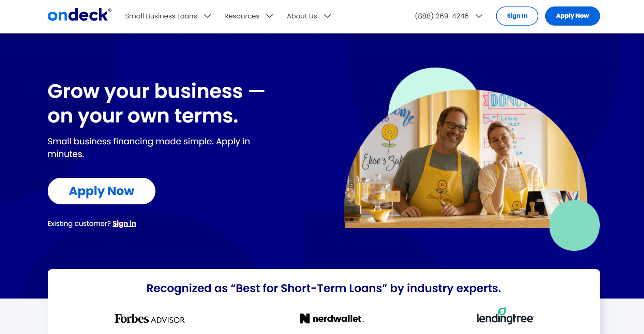This screenshot has height=334, width=644.
Task: Click the teal circle beside hero photo
Action: [574, 226]
